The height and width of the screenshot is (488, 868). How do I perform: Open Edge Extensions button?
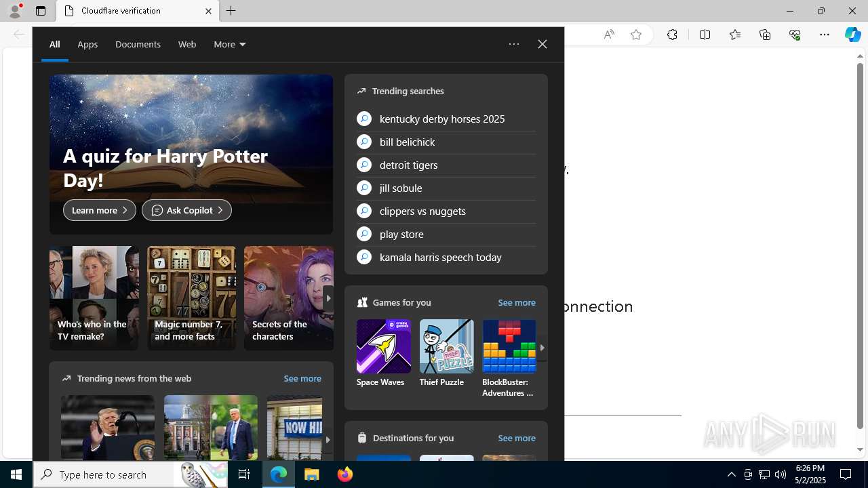point(672,35)
